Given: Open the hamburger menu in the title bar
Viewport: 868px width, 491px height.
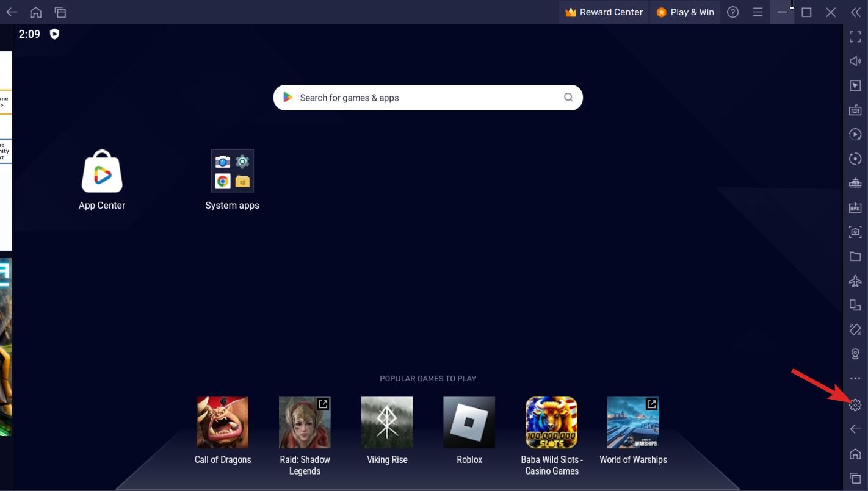Looking at the screenshot, I should click(758, 12).
